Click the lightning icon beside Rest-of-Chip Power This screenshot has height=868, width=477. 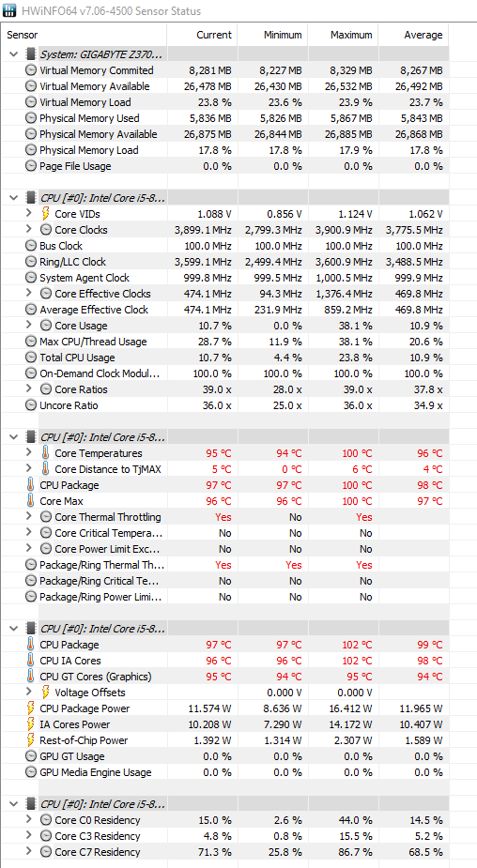tap(30, 740)
